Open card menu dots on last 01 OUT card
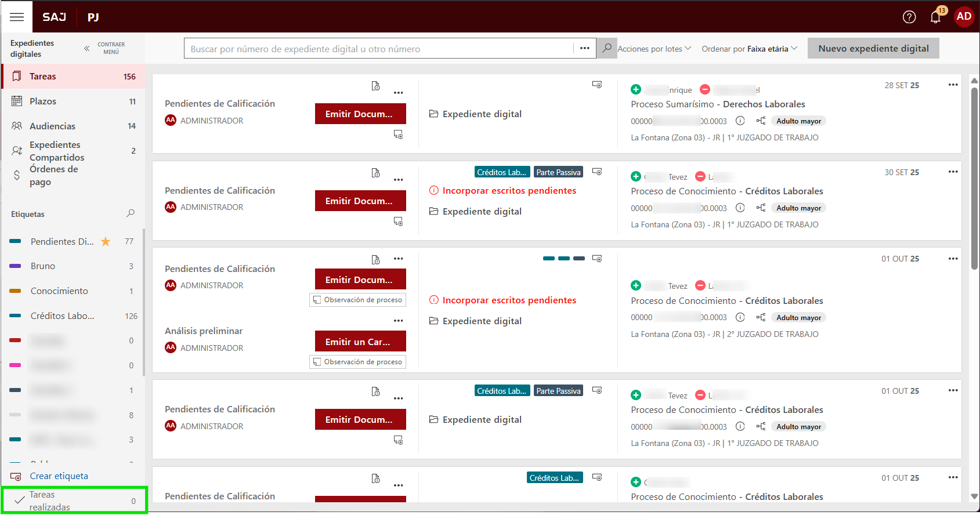The height and width of the screenshot is (515, 980). coord(953,477)
